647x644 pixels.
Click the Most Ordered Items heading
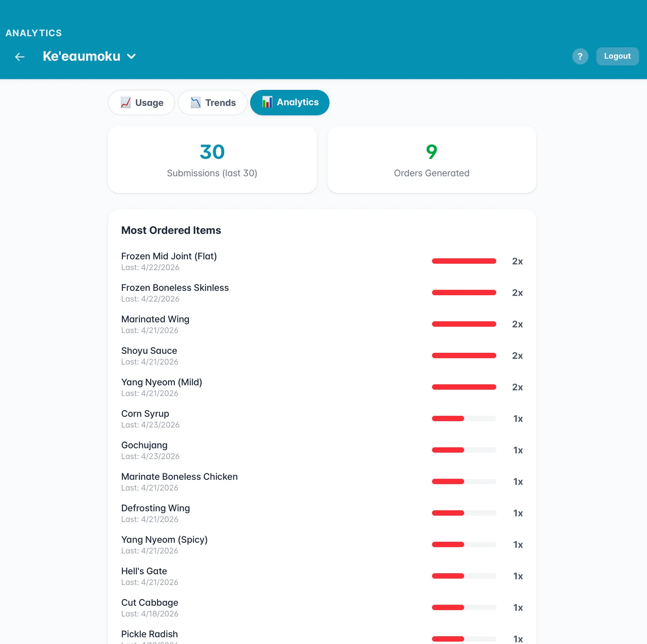171,230
